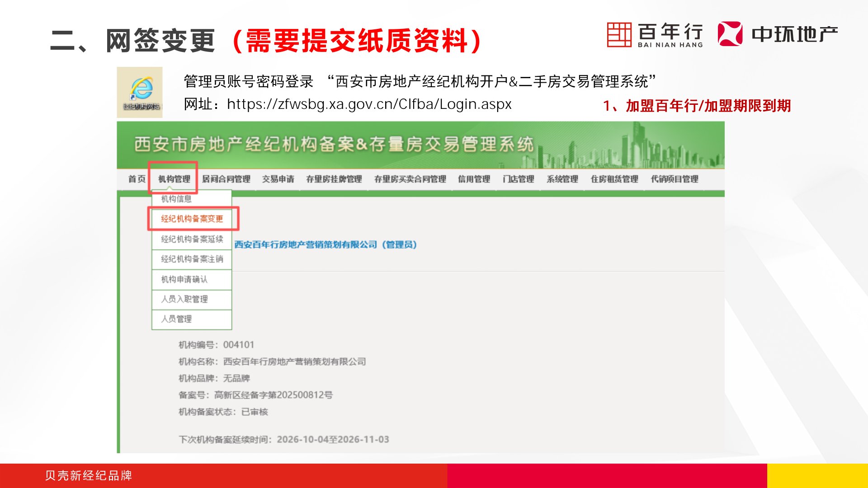Click the 下次机构备案延续时间 date range text

pos(284,439)
